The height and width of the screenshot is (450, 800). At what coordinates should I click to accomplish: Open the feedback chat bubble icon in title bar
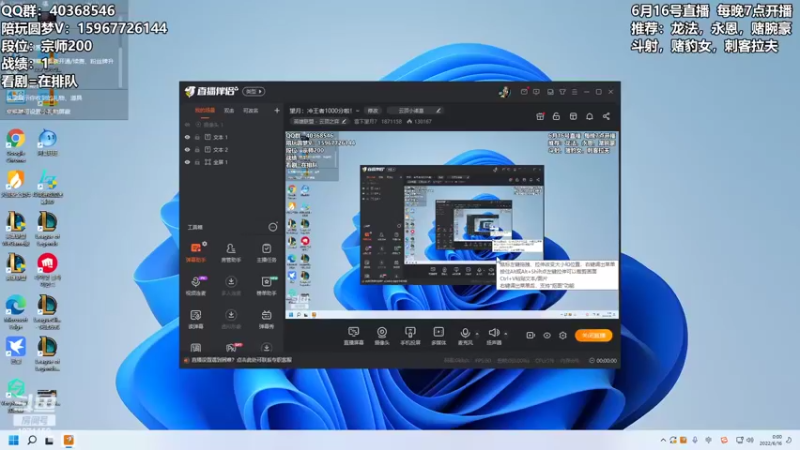(x=536, y=92)
